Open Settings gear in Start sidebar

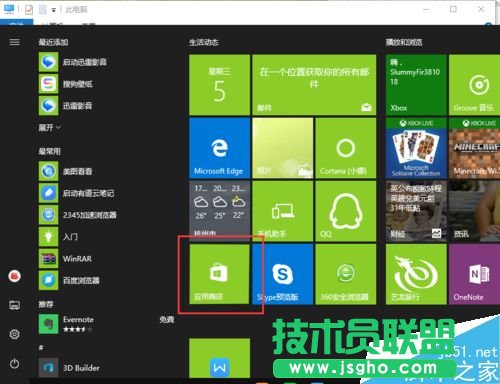[x=14, y=334]
